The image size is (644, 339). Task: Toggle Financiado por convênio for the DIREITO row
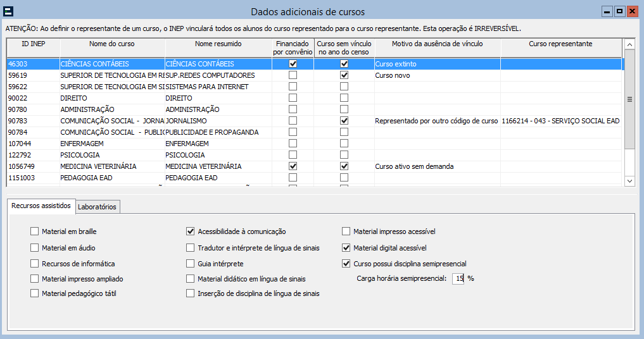(293, 98)
